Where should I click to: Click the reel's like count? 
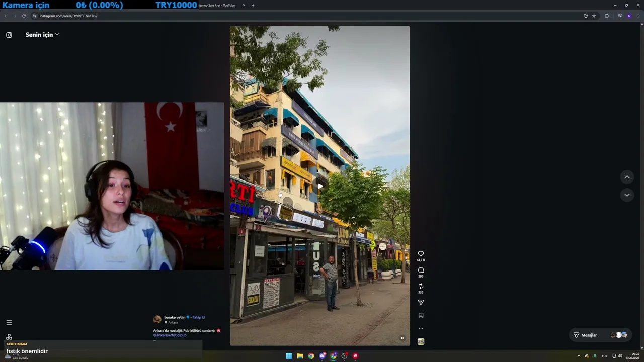(x=421, y=260)
